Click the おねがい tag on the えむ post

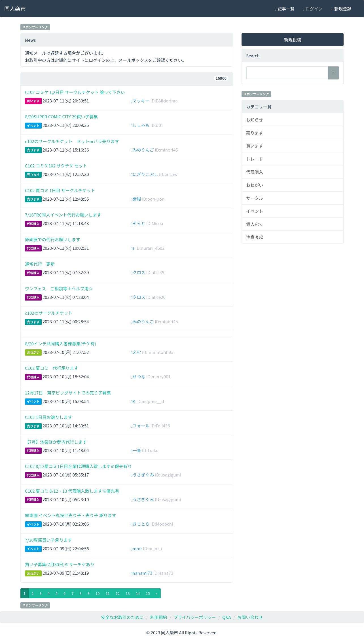pos(33,352)
